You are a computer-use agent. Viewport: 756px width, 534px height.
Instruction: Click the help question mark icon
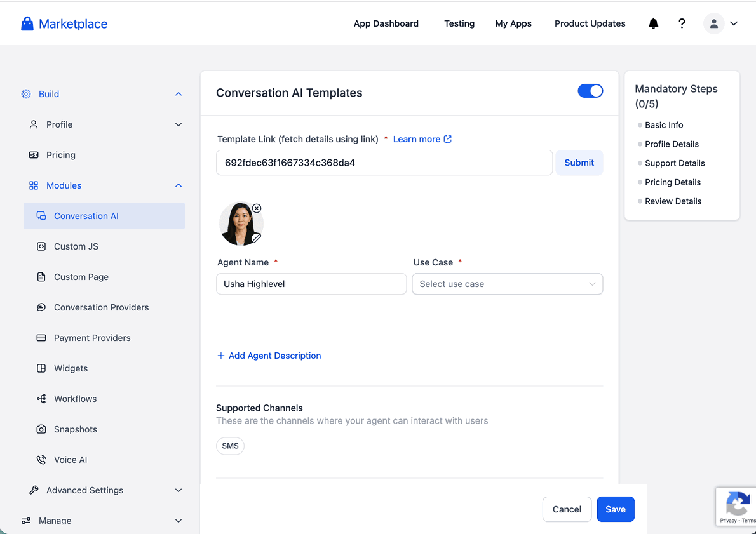[x=682, y=23]
